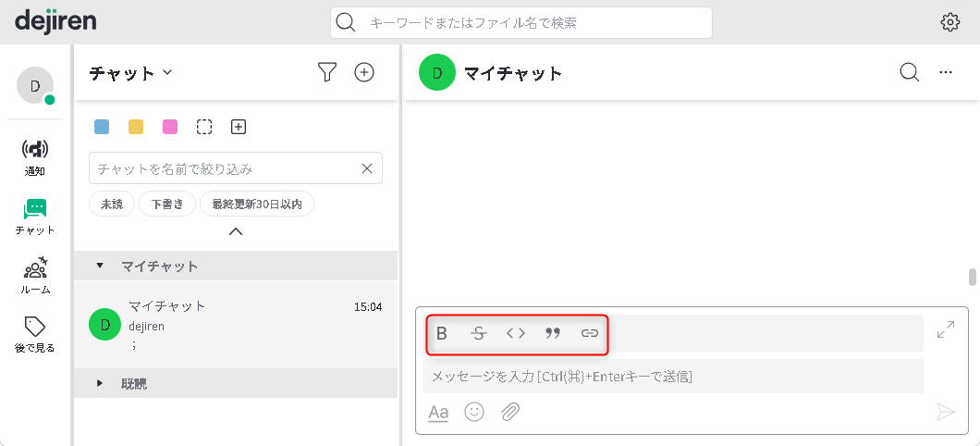Apply strikethrough formatting in message toolbar

coord(478,333)
